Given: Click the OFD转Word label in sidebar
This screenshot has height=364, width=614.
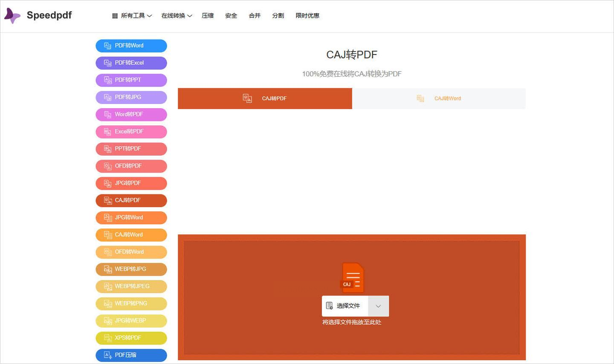Looking at the screenshot, I should click(129, 252).
